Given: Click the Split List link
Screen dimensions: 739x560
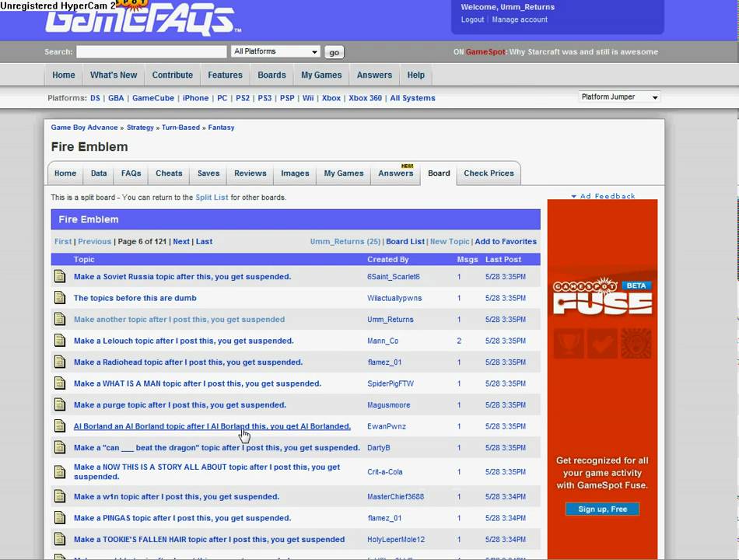Looking at the screenshot, I should (212, 197).
